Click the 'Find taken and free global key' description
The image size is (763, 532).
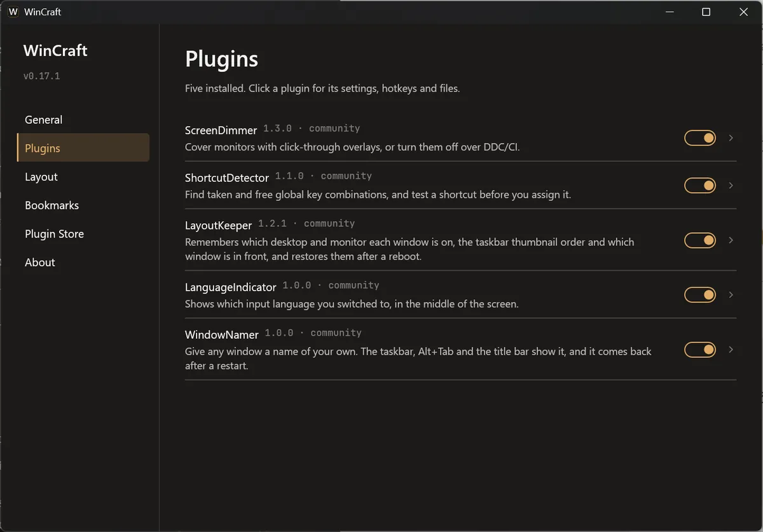[378, 194]
